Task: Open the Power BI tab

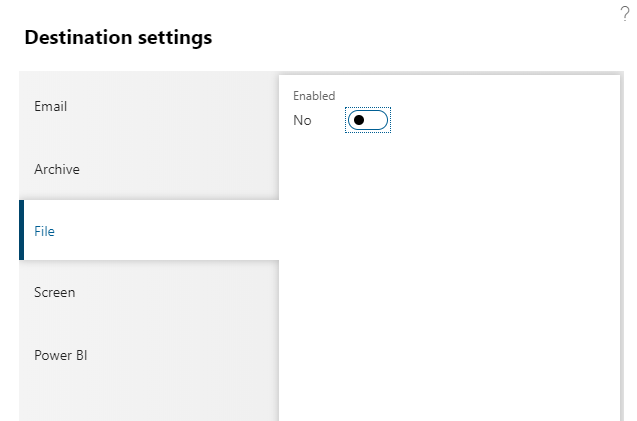Action: pyautogui.click(x=61, y=355)
